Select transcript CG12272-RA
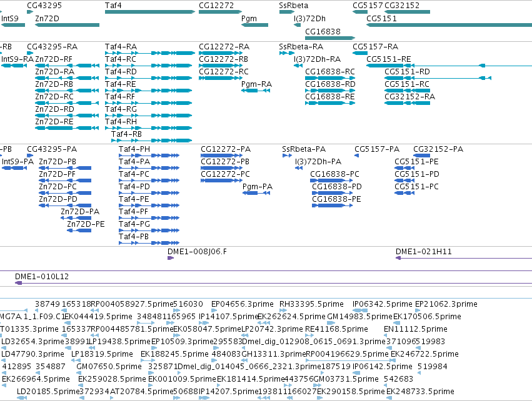This screenshot has width=532, height=401. tap(224, 46)
